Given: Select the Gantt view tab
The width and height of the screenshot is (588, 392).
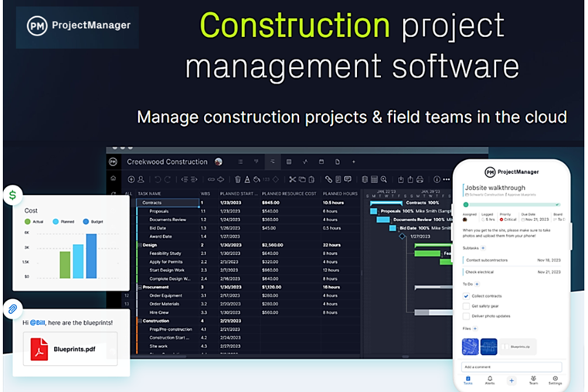Looking at the screenshot, I should pyautogui.click(x=273, y=162).
